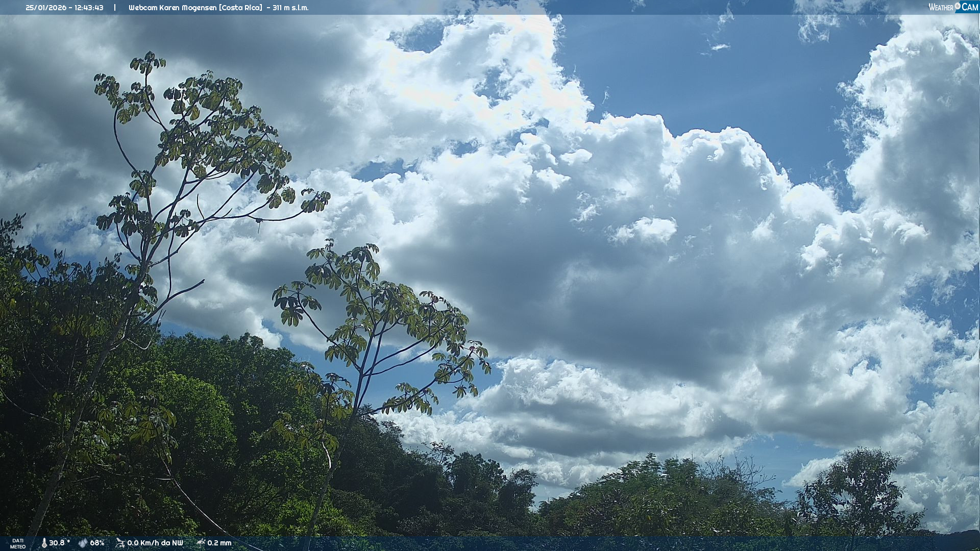
Task: Click the thermometer temperature icon
Action: (x=44, y=543)
